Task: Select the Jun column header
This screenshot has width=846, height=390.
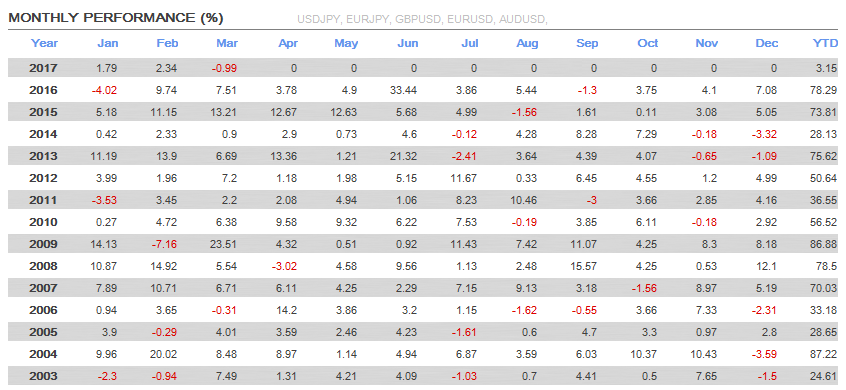Action: [407, 44]
